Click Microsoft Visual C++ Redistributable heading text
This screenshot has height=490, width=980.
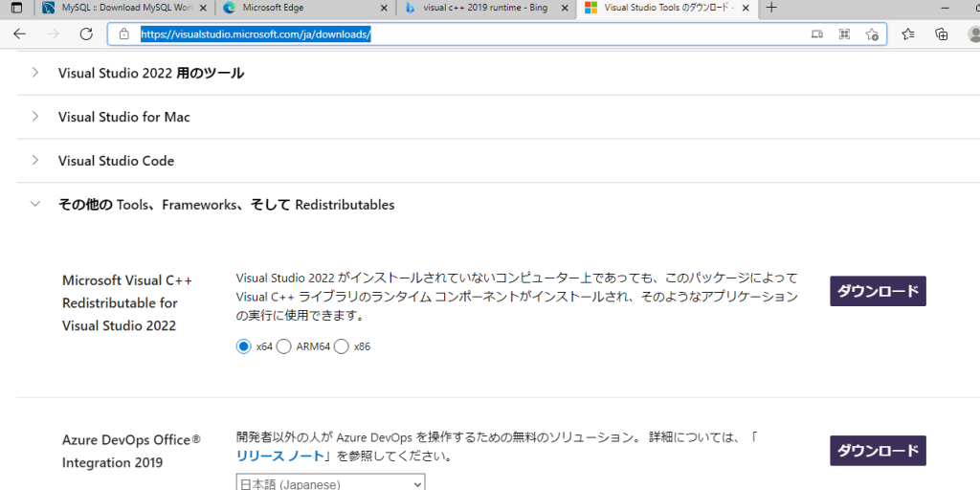click(x=127, y=303)
